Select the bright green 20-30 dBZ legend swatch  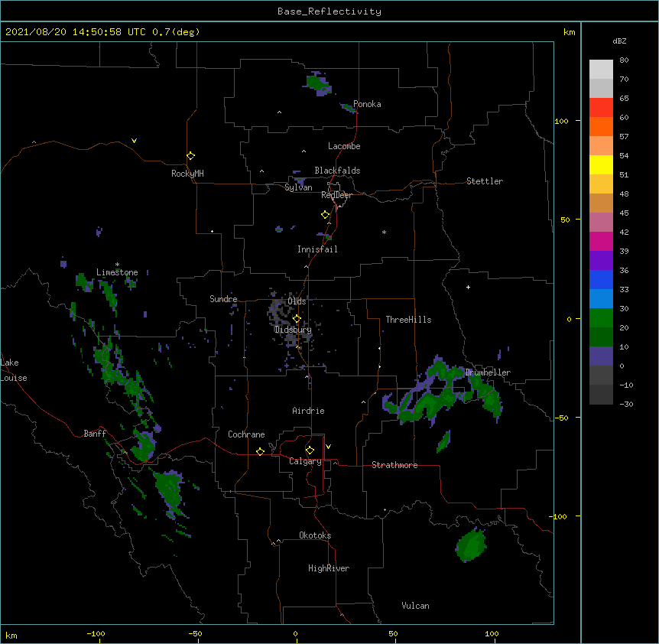pyautogui.click(x=601, y=318)
